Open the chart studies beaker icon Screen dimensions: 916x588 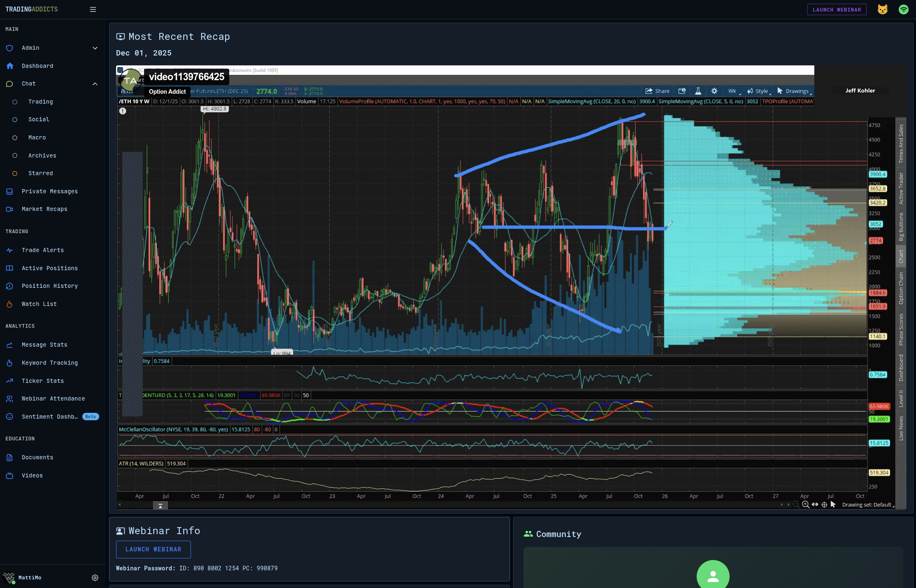[699, 91]
